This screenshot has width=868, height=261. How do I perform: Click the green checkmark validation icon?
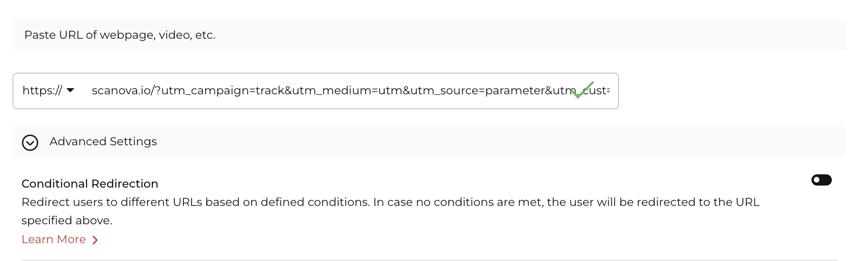pyautogui.click(x=582, y=90)
